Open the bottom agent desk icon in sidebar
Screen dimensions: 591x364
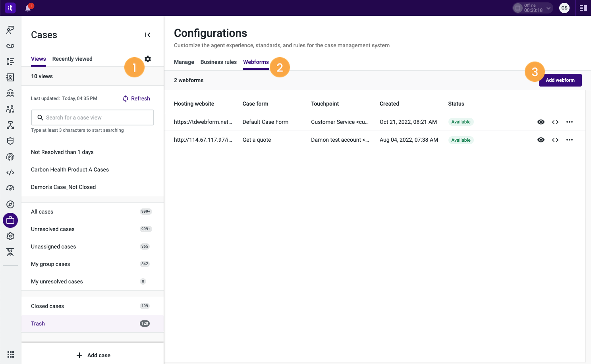(10, 252)
